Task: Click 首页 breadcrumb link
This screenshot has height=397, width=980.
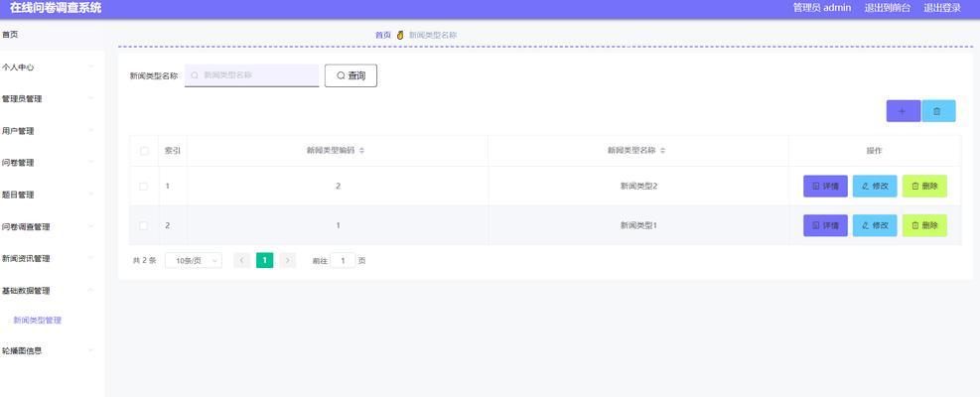Action: coord(383,35)
